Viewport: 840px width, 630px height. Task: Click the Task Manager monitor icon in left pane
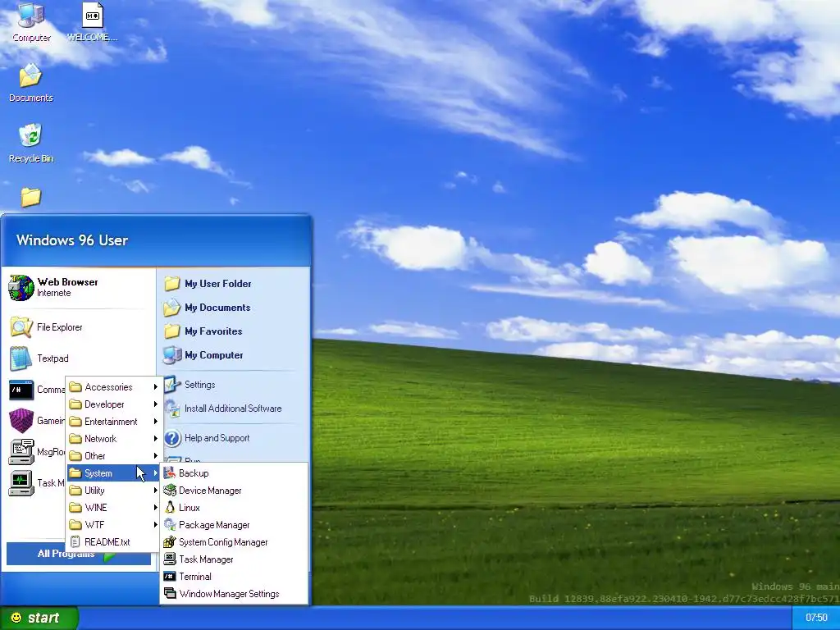tap(21, 482)
